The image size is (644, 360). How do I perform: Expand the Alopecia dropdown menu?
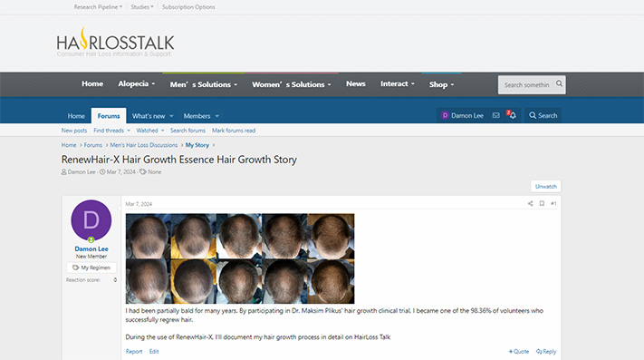(x=137, y=83)
